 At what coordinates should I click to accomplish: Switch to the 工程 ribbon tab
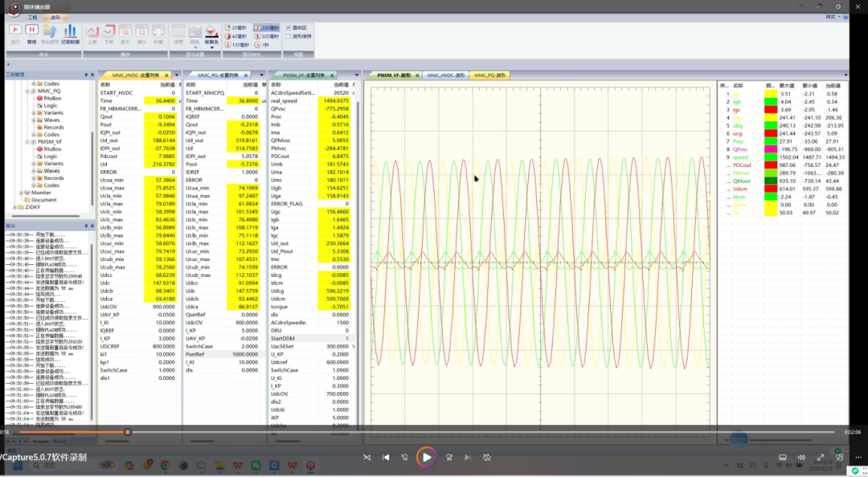click(32, 17)
